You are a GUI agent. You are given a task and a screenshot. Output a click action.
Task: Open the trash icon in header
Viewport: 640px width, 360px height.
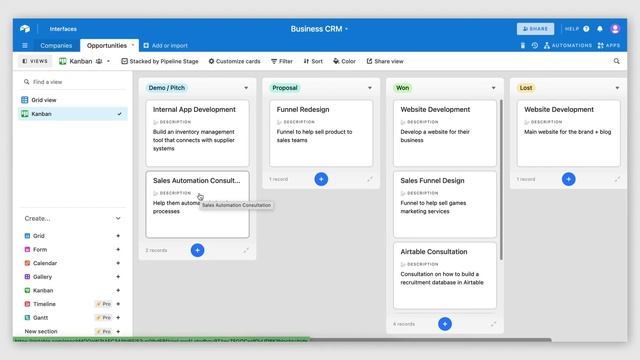pyautogui.click(x=522, y=45)
